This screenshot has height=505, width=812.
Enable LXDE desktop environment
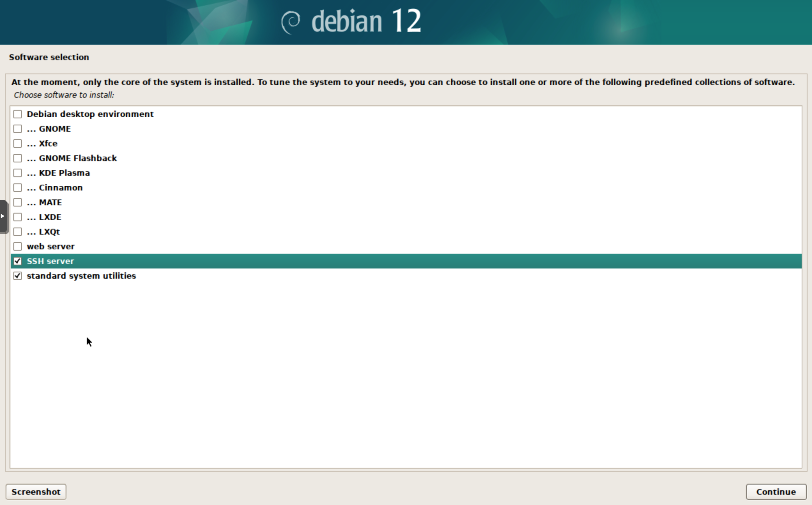click(x=18, y=217)
